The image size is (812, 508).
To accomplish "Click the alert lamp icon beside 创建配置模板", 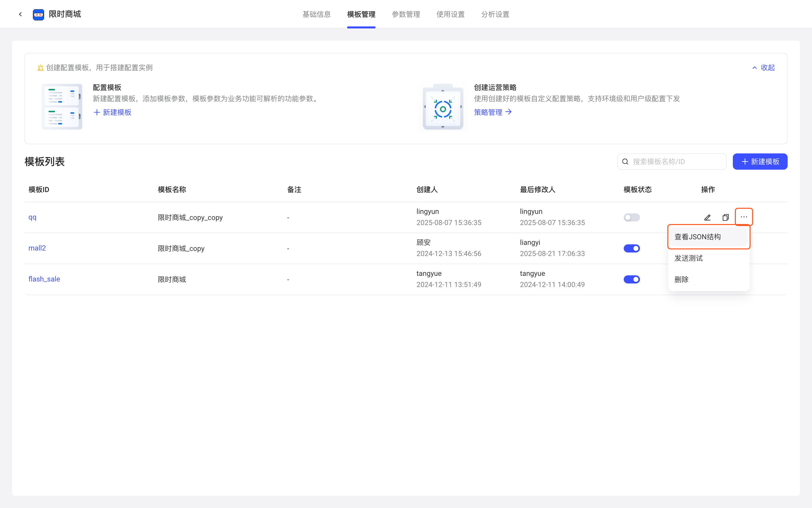I will [x=41, y=68].
